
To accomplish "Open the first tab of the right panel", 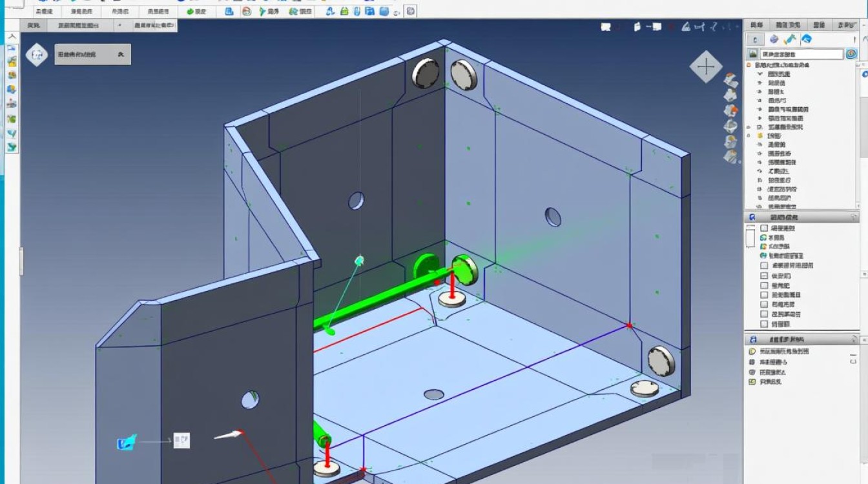I will tap(756, 25).
